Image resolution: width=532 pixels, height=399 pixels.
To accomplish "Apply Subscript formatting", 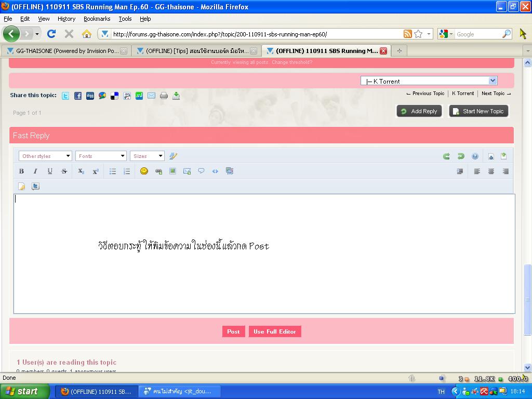I will pyautogui.click(x=81, y=171).
